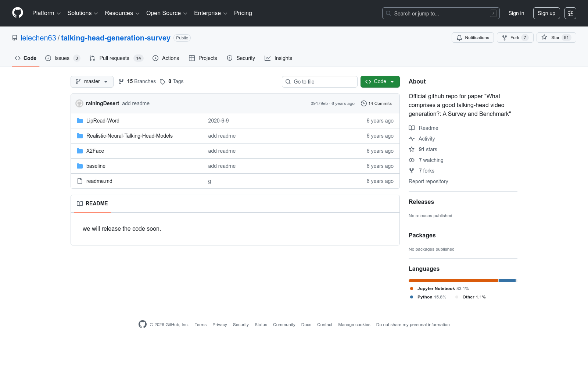Expand the Enterprise menu

211,13
